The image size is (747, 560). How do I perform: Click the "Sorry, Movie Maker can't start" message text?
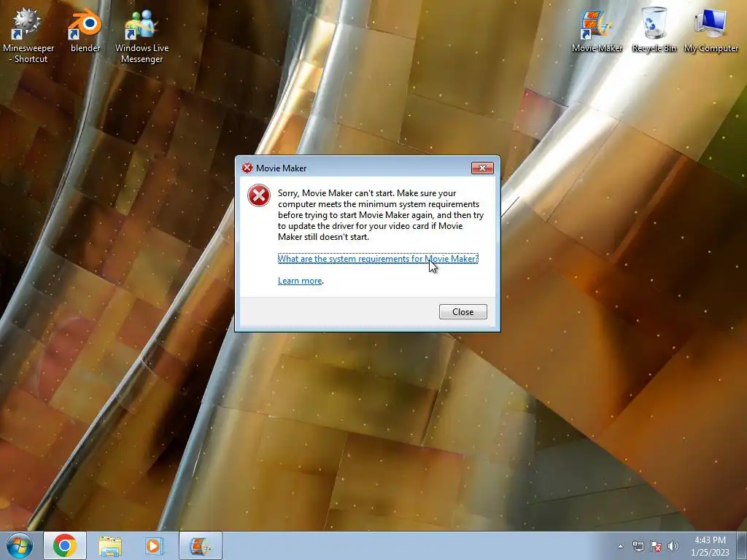(381, 215)
